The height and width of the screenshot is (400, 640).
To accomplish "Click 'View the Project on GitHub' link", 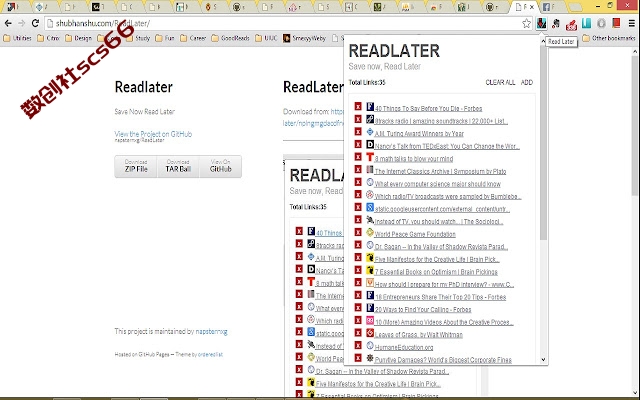I will pos(153,134).
